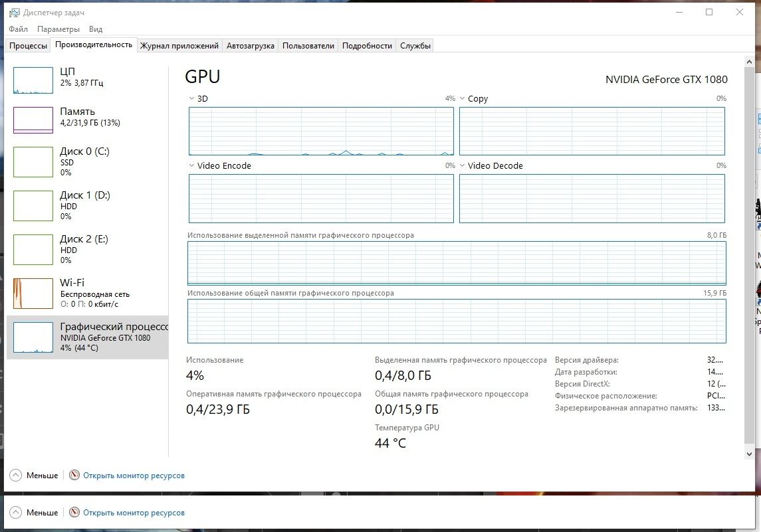Select the Диск 0 (C:) thumbnail
Viewport: 761px width, 532px height.
coord(33,162)
